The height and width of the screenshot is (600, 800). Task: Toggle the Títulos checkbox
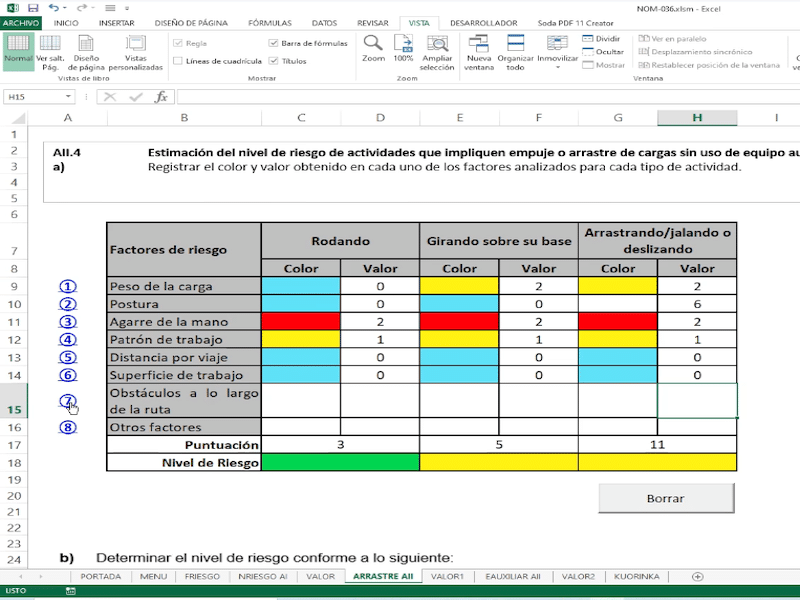coord(273,61)
